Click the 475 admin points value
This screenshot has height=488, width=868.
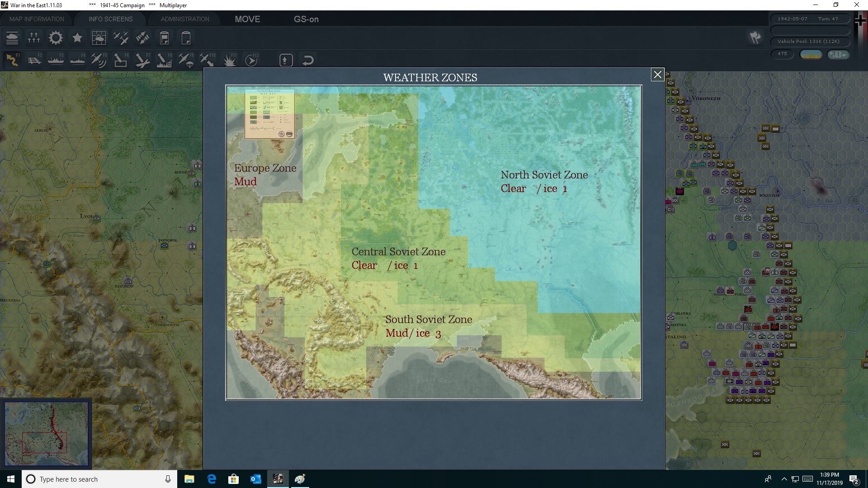click(x=782, y=54)
